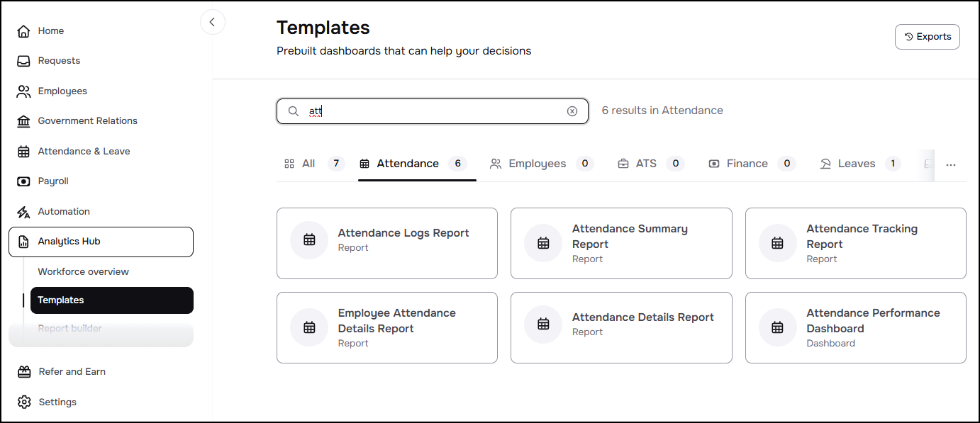Click the Settings gear icon
Viewport: 980px width, 423px height.
coord(24,402)
